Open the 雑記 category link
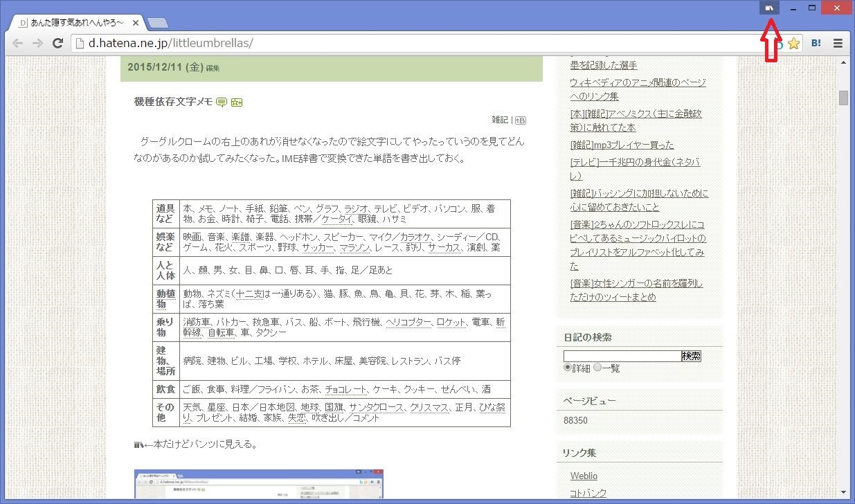855x504 pixels. [x=500, y=120]
